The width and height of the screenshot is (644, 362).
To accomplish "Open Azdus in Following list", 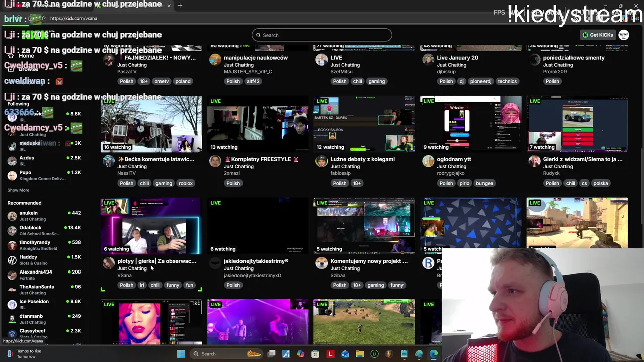I will coord(44,161).
